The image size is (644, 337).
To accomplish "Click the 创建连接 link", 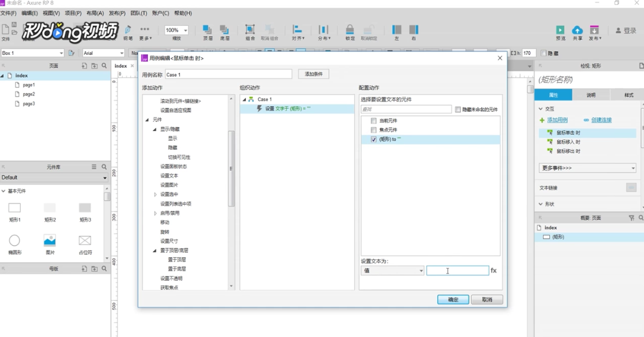I will [x=601, y=120].
